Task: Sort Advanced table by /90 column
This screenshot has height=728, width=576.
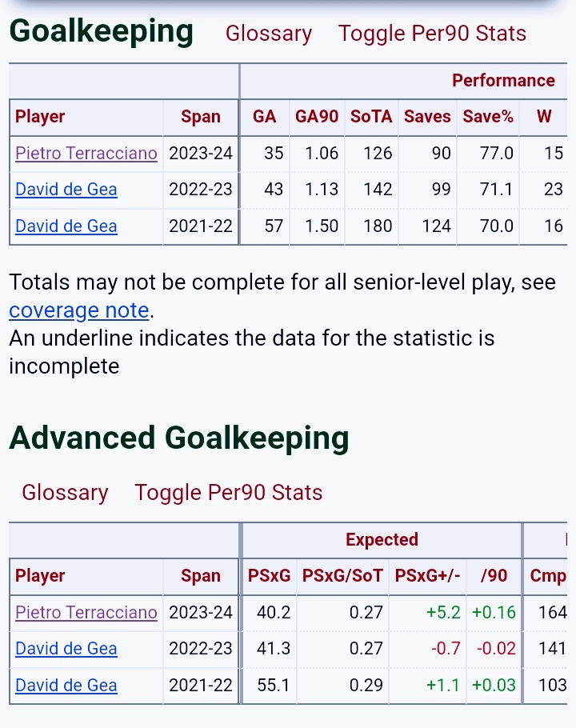Action: 494,576
